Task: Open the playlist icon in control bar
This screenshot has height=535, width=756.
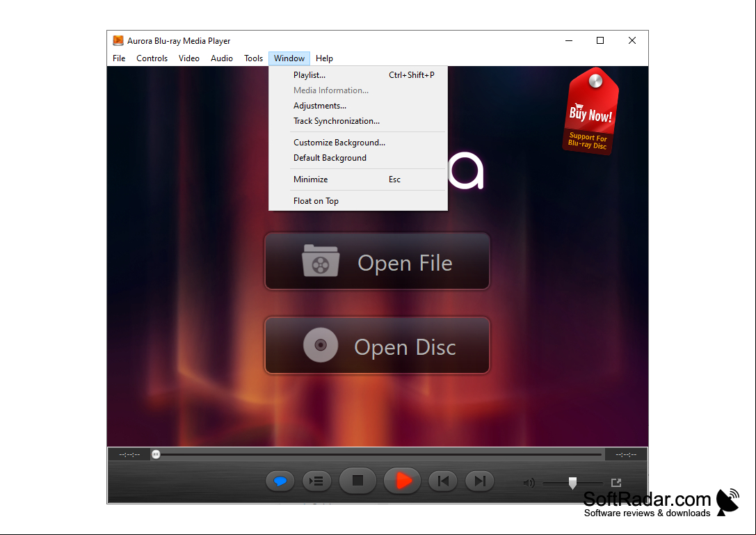Action: pyautogui.click(x=316, y=481)
